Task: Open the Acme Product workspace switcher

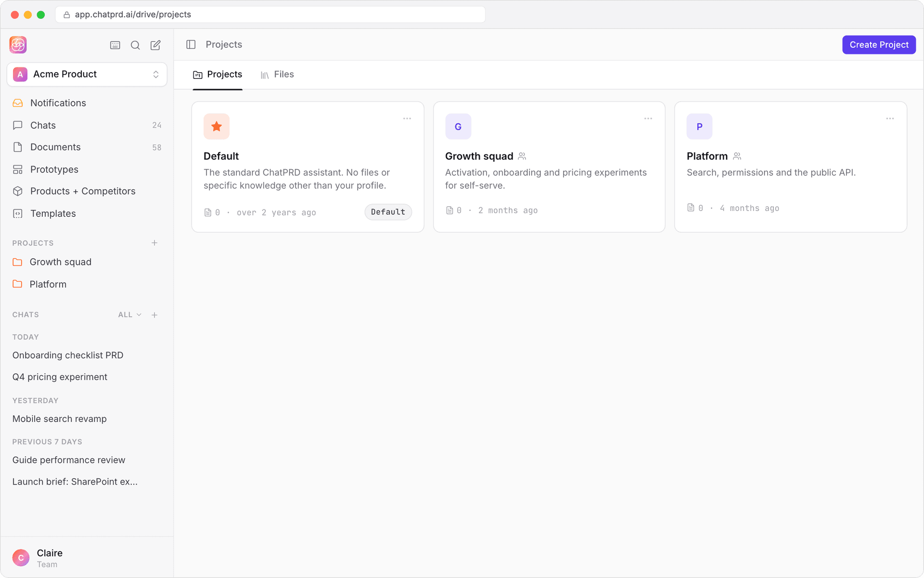Action: click(87, 74)
